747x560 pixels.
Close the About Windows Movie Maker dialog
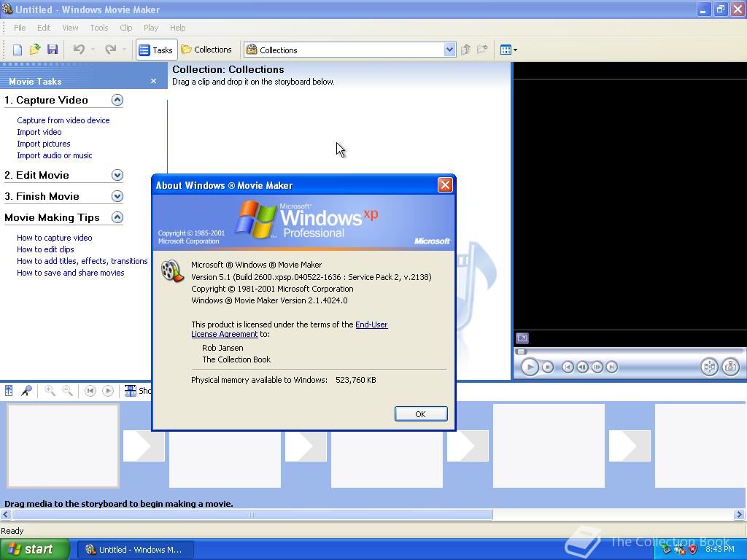point(445,184)
